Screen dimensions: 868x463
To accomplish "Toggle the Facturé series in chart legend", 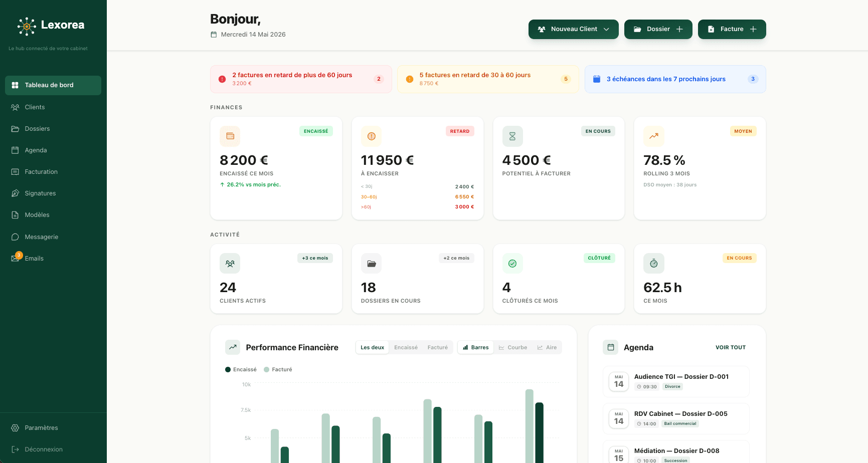I will [x=278, y=370].
